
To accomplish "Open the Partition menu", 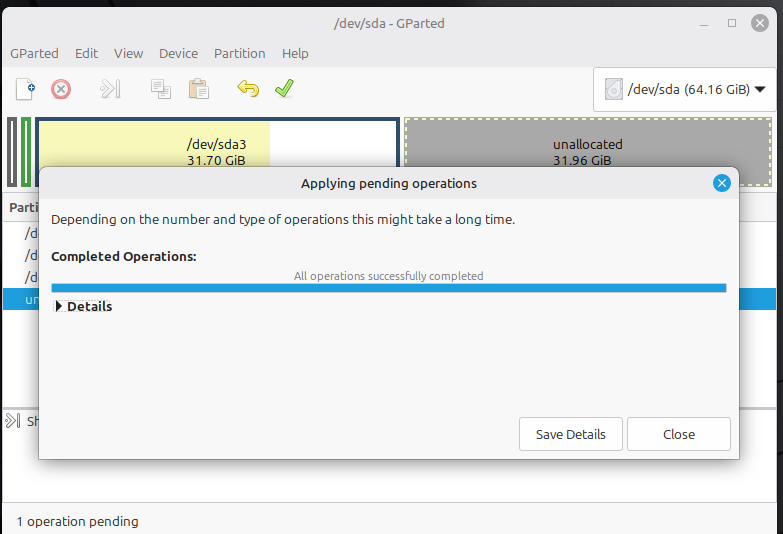I will (x=240, y=53).
